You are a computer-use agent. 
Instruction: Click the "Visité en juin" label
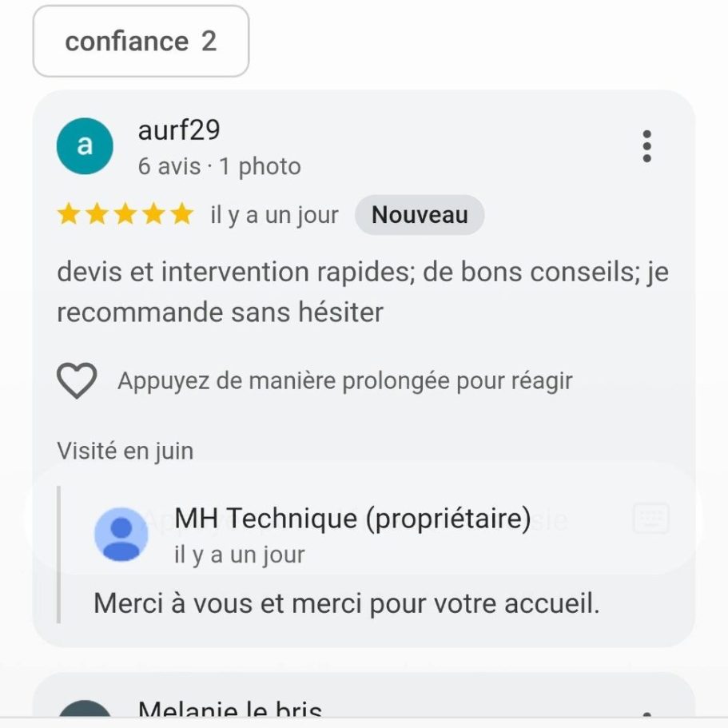tap(125, 451)
